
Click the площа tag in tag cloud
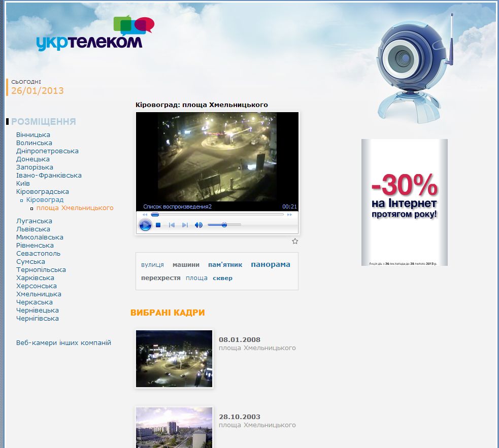(196, 278)
